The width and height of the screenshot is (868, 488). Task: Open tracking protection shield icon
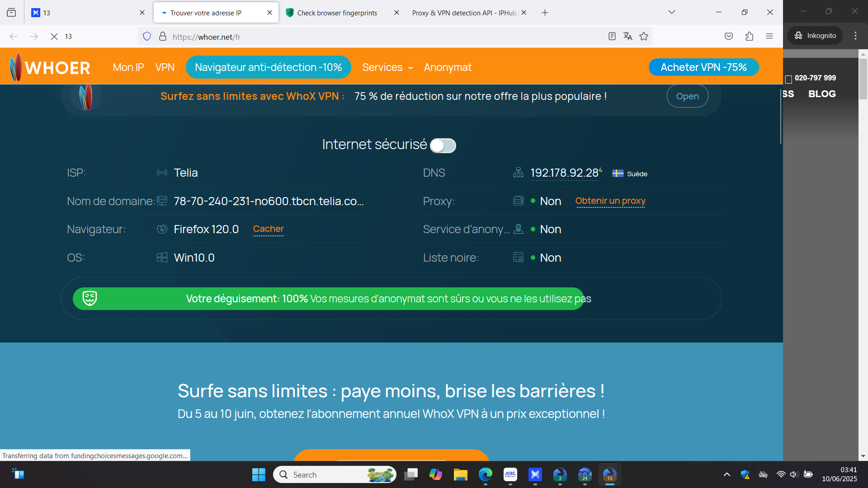(147, 37)
